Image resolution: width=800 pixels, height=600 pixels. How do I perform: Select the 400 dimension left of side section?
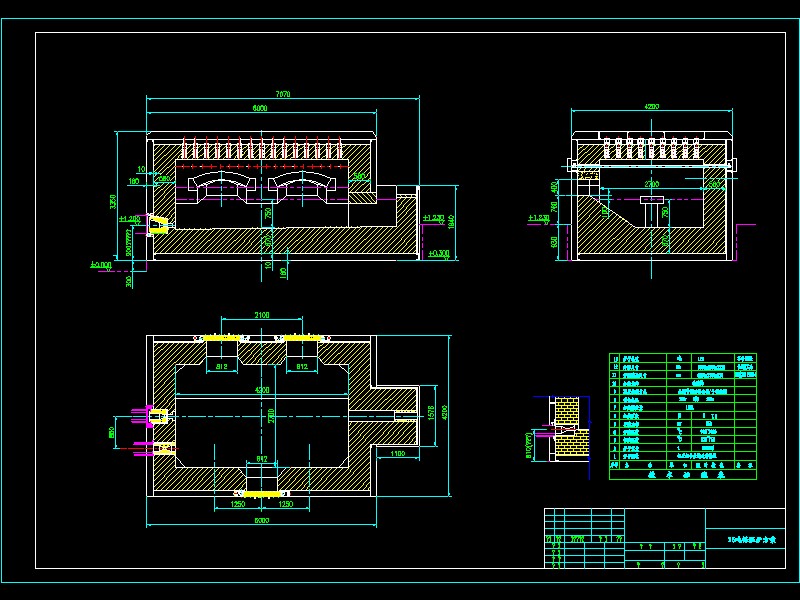(555, 187)
